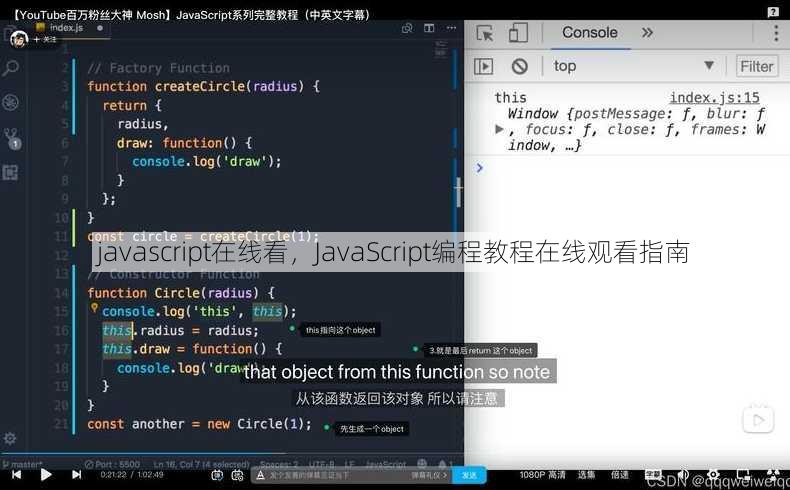Open the top JavaScript context dropdown

(634, 66)
